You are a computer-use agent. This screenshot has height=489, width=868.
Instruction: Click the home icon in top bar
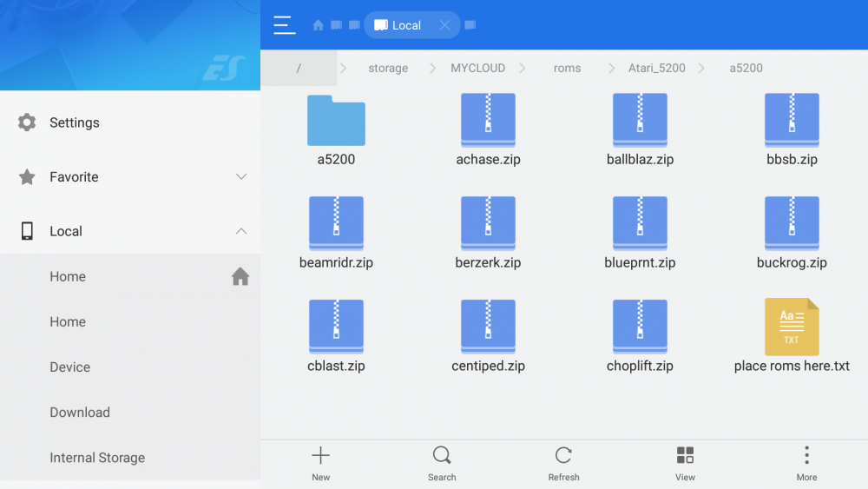318,25
